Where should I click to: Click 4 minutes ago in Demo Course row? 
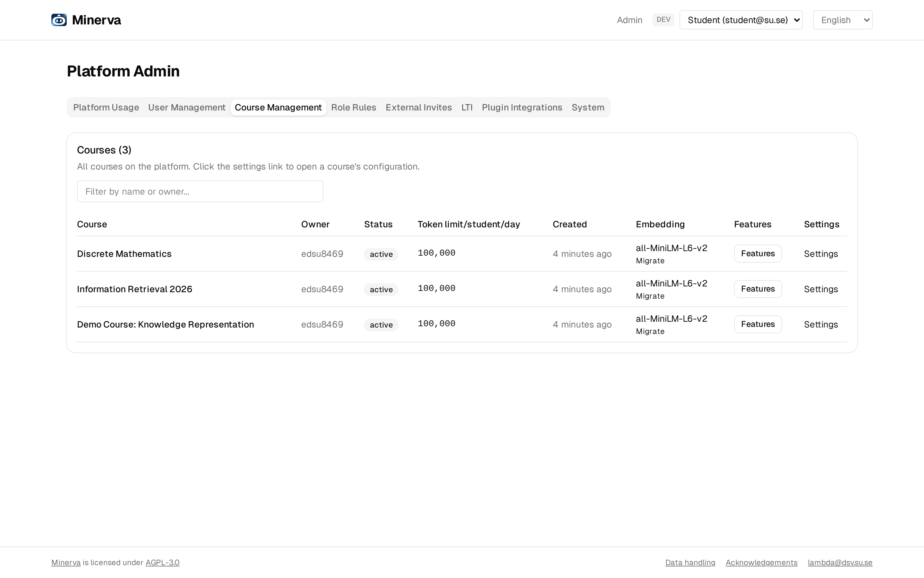(582, 324)
